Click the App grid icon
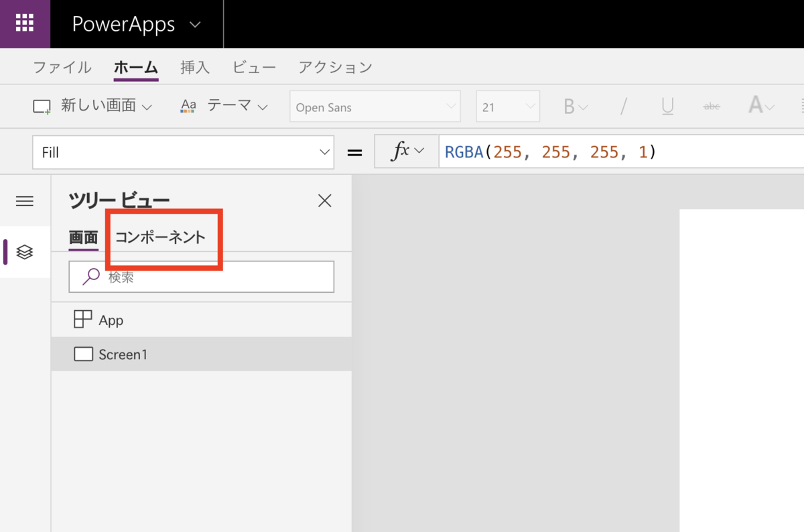This screenshot has height=532, width=804. [x=82, y=320]
